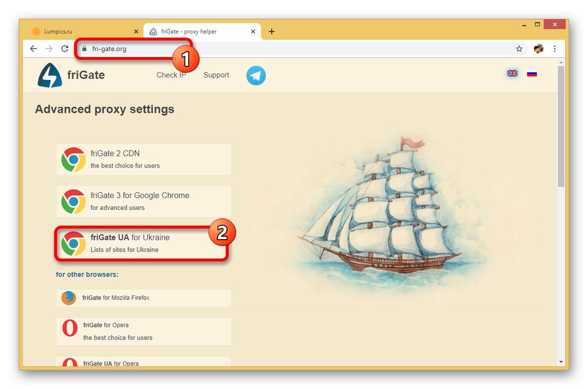Click 'for advanced users' subtitle
The width and height of the screenshot is (588, 389).
tap(118, 207)
